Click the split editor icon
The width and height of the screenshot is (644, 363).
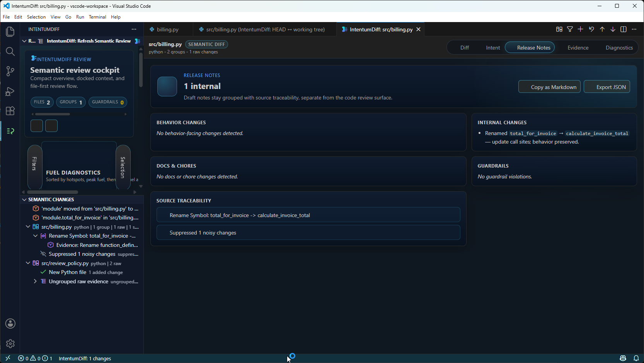coord(623,29)
